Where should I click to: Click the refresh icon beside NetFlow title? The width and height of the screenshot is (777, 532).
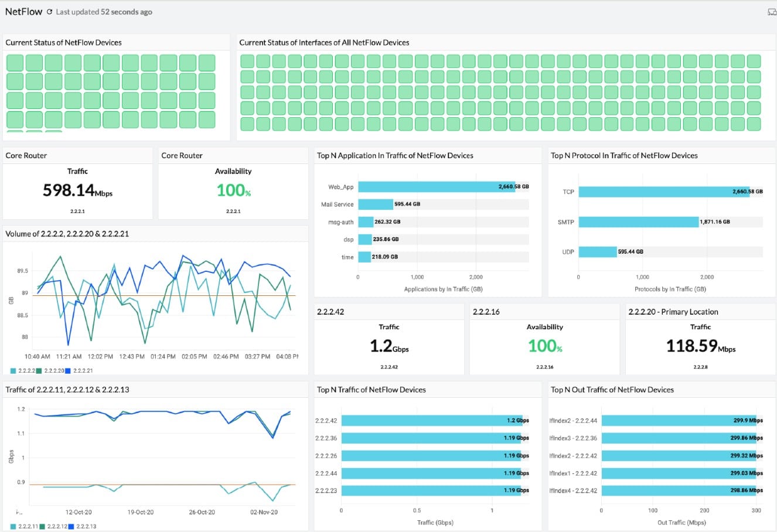point(49,12)
